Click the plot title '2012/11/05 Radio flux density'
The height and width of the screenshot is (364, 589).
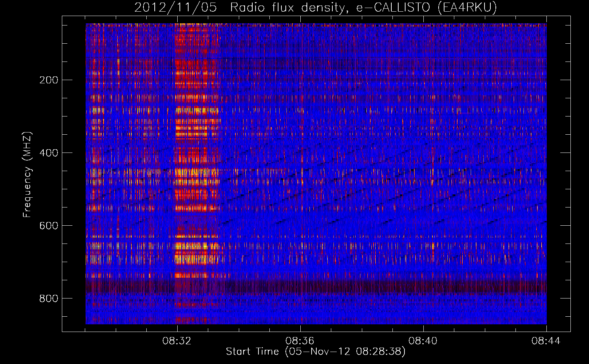(x=315, y=8)
